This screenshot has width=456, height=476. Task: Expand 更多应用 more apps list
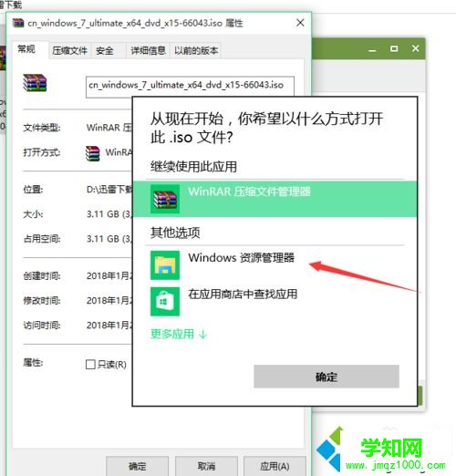tap(179, 334)
